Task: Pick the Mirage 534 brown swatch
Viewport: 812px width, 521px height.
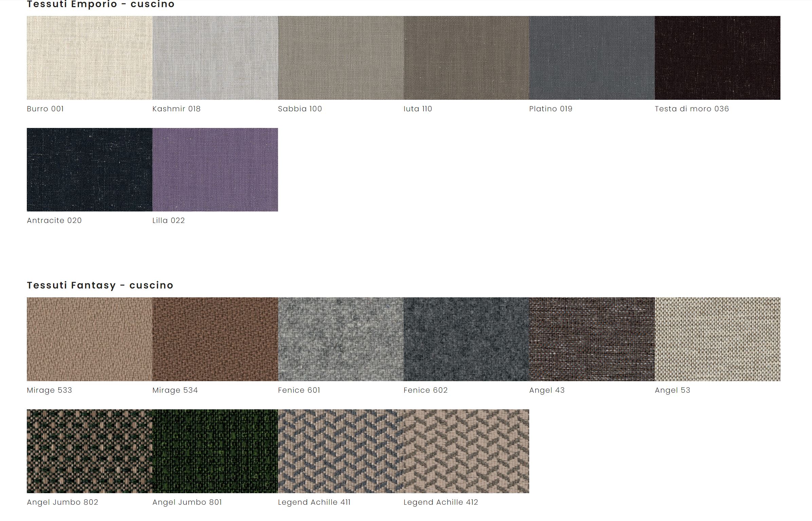Action: click(x=215, y=339)
